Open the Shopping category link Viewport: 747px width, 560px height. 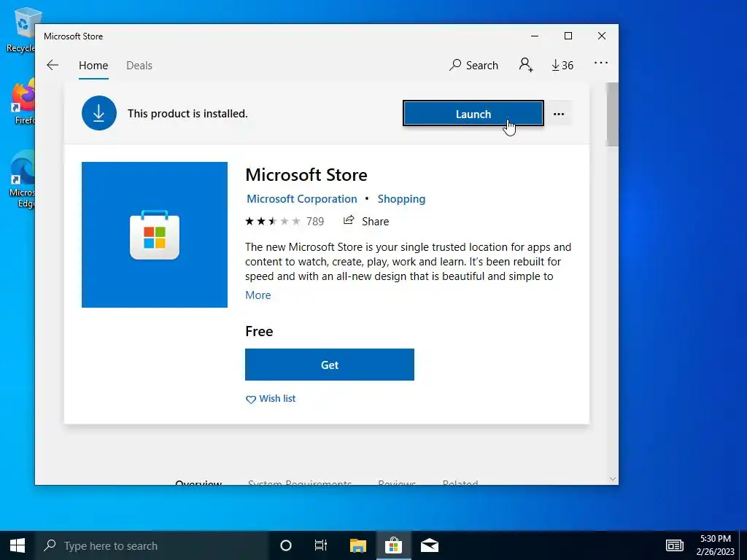[x=401, y=199]
